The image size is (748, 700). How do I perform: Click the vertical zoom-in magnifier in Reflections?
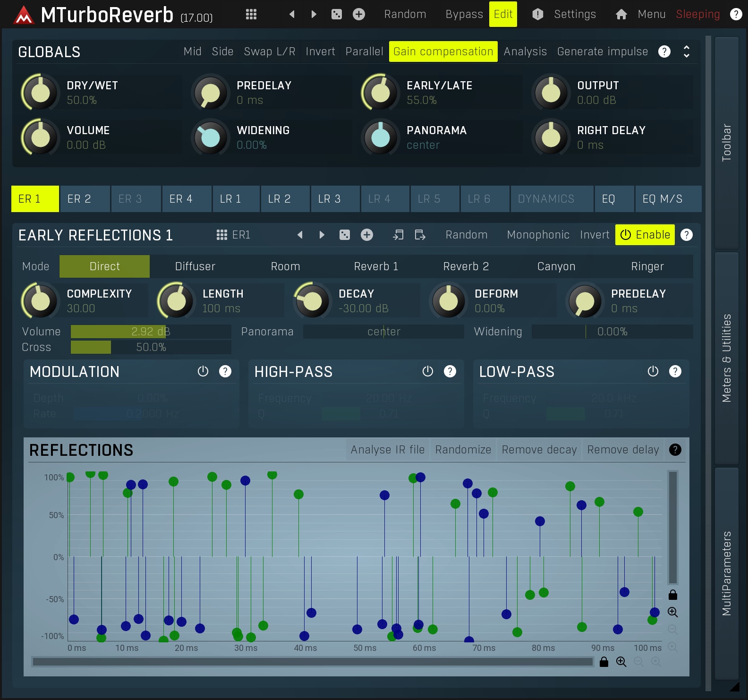(x=672, y=612)
